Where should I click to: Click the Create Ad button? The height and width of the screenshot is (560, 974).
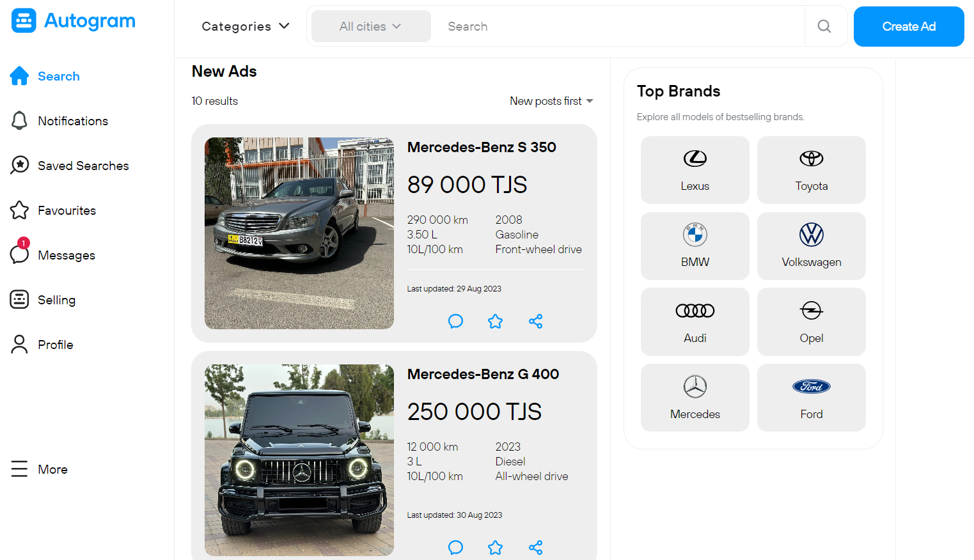[x=909, y=26]
